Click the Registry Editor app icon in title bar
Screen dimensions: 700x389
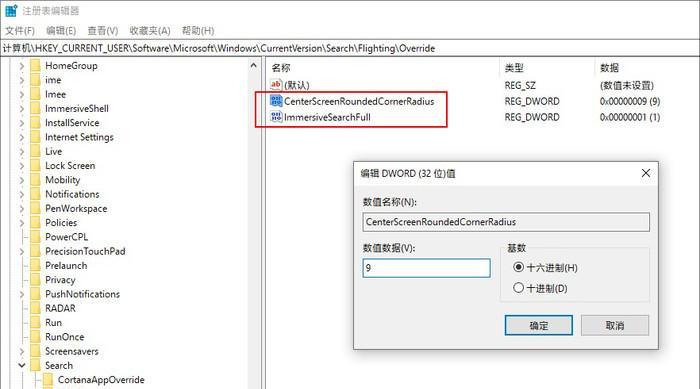click(11, 10)
